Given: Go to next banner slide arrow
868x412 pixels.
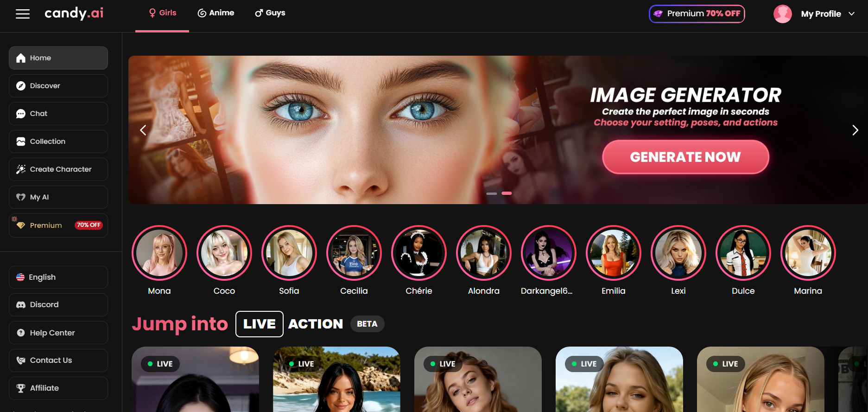Looking at the screenshot, I should point(855,130).
